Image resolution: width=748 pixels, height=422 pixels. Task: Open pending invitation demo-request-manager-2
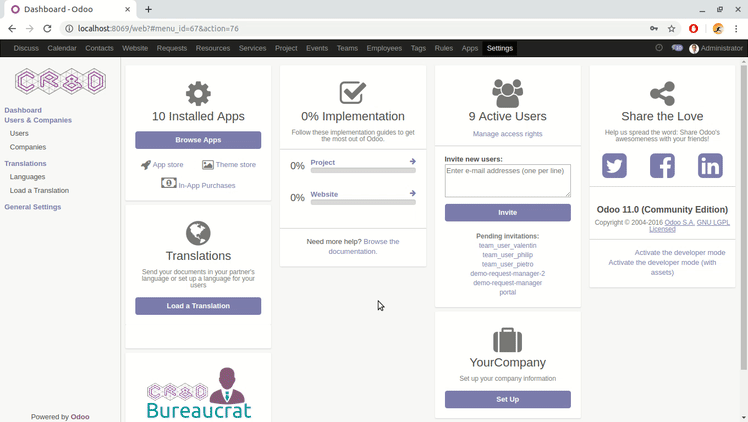click(508, 273)
